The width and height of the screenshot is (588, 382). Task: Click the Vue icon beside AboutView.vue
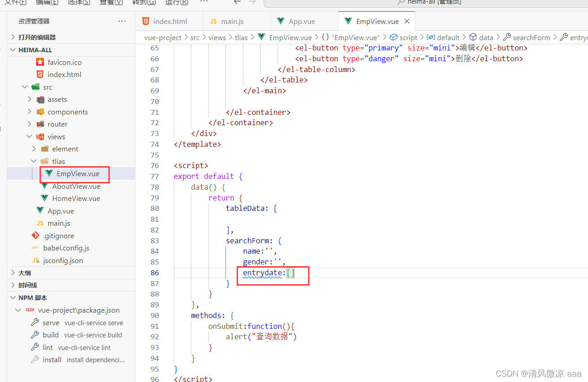coord(45,186)
